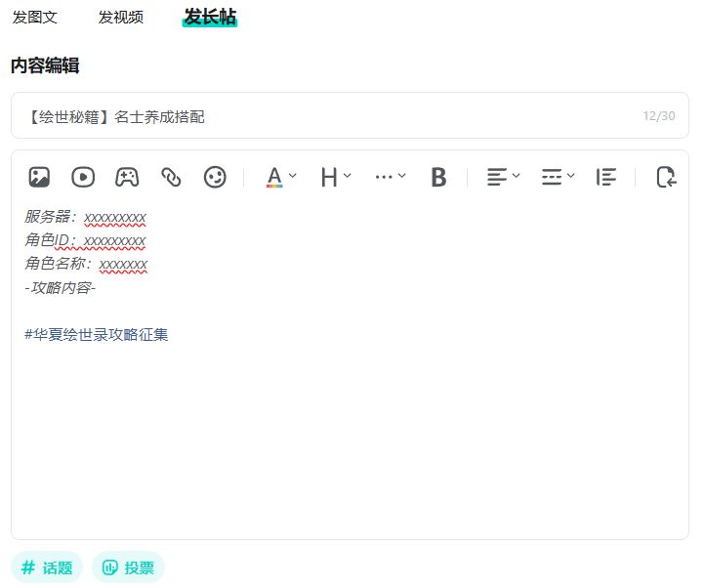
Task: Switch to the 发图文 tab
Action: (35, 18)
